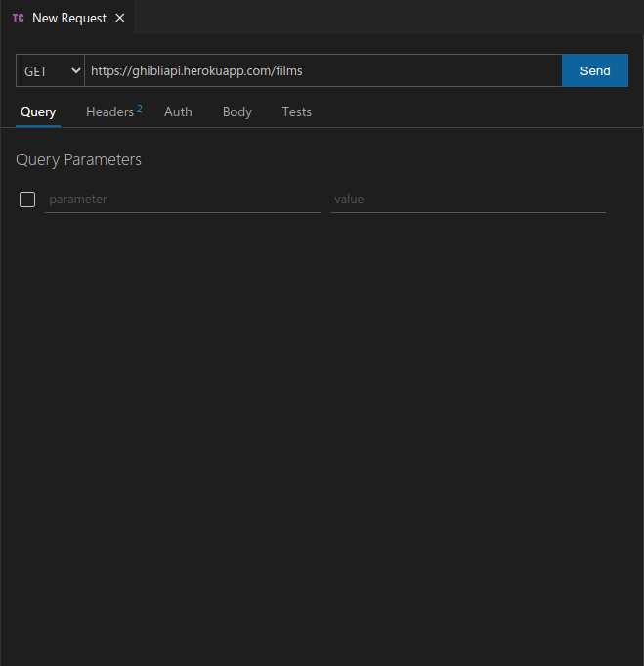The image size is (644, 666).
Task: Click the Headers count badge 2
Action: click(140, 109)
